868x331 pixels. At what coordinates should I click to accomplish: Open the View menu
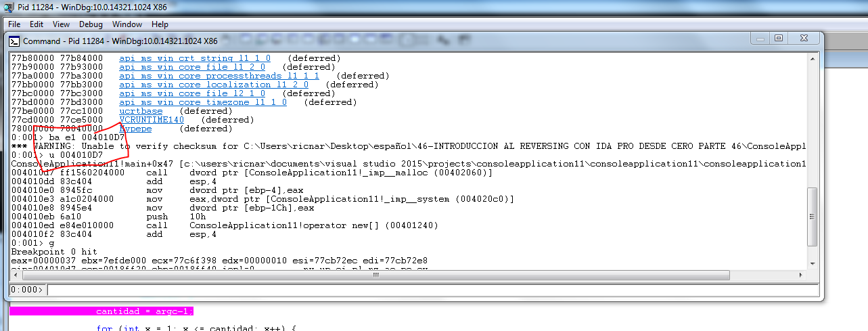click(61, 24)
